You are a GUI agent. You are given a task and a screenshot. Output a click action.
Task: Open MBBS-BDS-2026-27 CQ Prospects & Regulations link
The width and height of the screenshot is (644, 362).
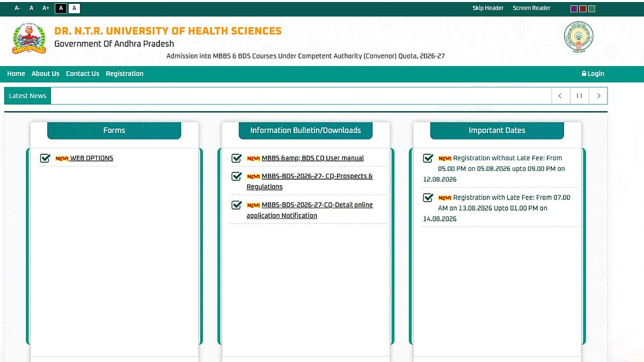310,181
